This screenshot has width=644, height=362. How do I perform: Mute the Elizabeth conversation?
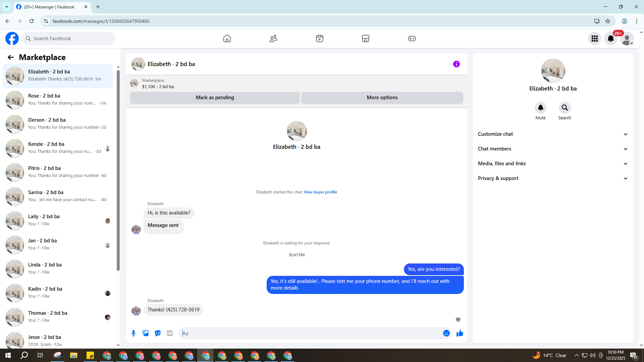[540, 108]
